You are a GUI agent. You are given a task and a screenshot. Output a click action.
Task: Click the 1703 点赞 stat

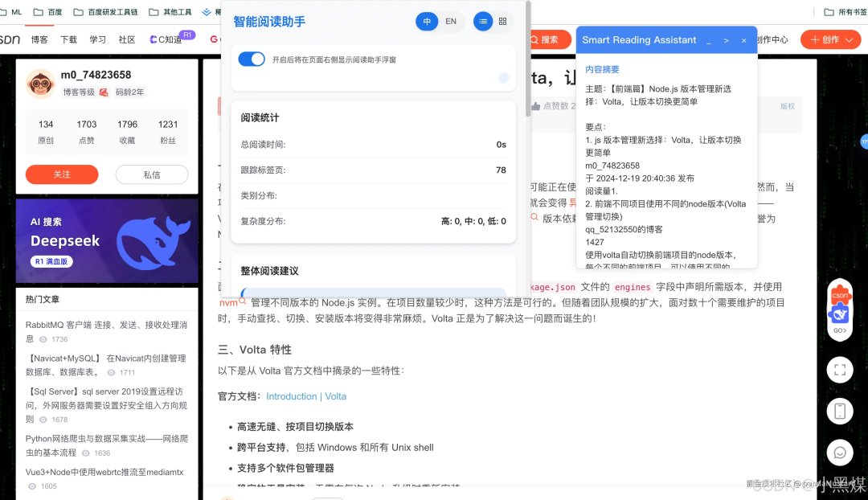click(86, 132)
